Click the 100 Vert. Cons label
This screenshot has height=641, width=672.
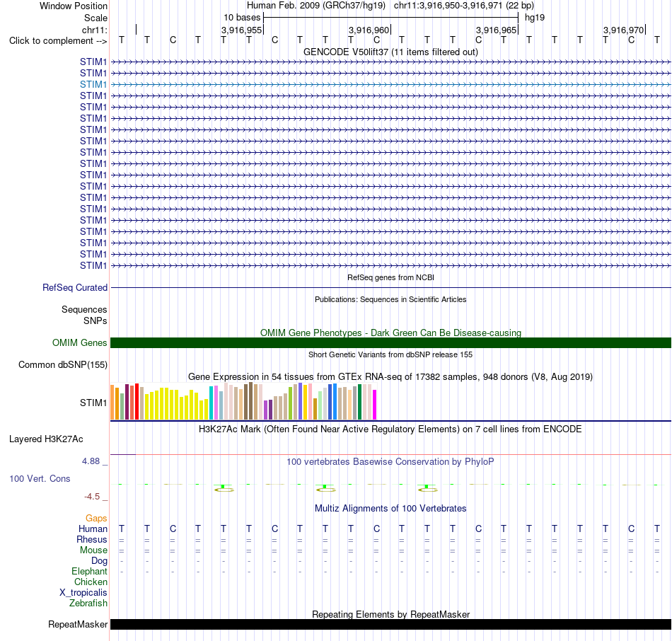[x=40, y=478]
